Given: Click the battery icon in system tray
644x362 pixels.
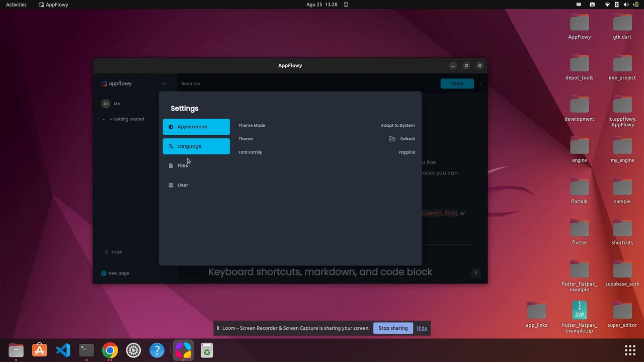Looking at the screenshot, I should tap(636, 5).
